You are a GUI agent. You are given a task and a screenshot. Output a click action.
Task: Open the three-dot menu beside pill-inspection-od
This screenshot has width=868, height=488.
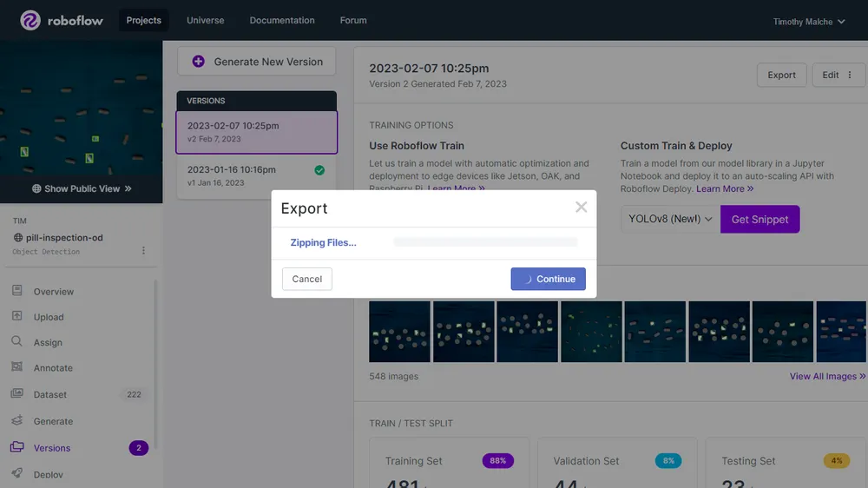pyautogui.click(x=143, y=250)
